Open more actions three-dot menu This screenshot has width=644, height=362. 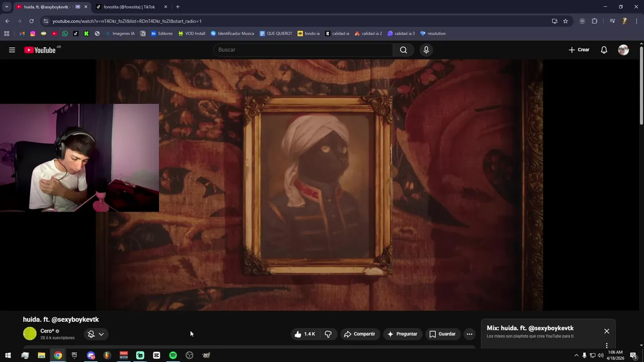point(469,334)
